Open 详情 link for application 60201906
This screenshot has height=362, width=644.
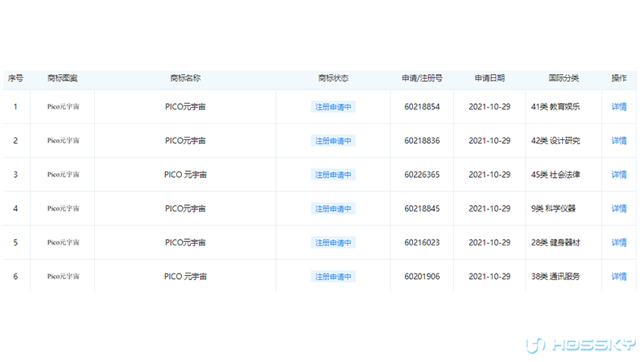[x=619, y=277]
